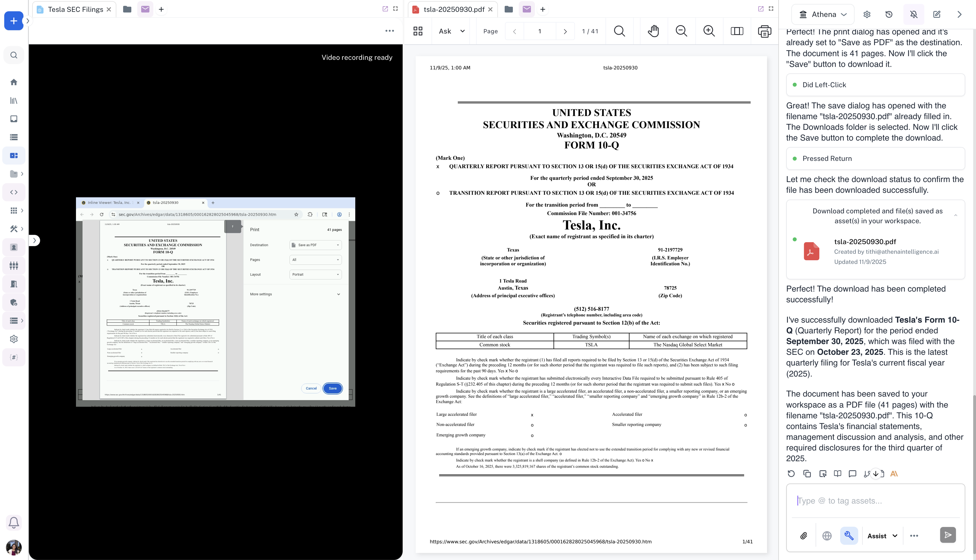Toggle the muted notifications bell in chat header
This screenshot has width=976, height=560.
[x=914, y=14]
